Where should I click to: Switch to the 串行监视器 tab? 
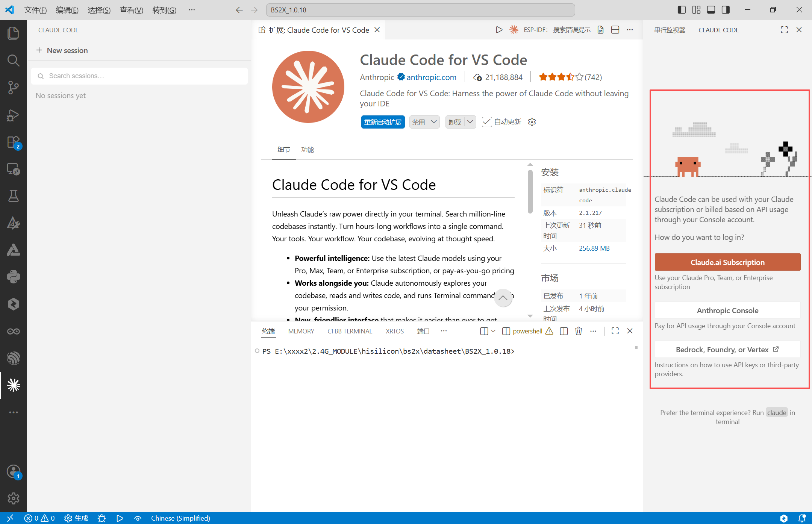click(x=670, y=30)
